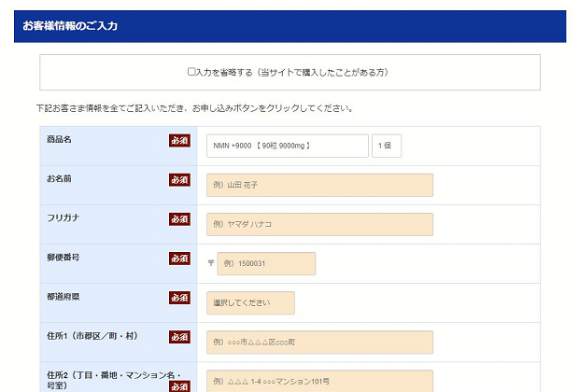Viewport: 579px width, 392px height.
Task: Click the 必須 badge beside フリガナ
Action: point(179,219)
